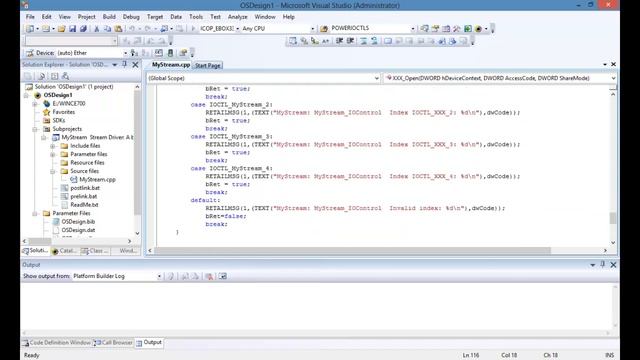Click the Solution Explorer toolbar icon near POWERIOCTLS

tap(424, 29)
